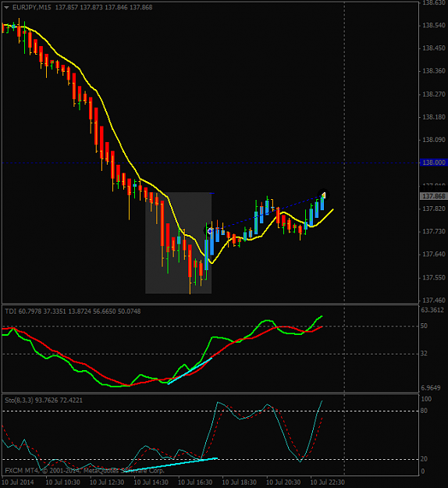This screenshot has width=448, height=488.
Task: Click the 6.9649 TDI scale value
Action: click(431, 388)
